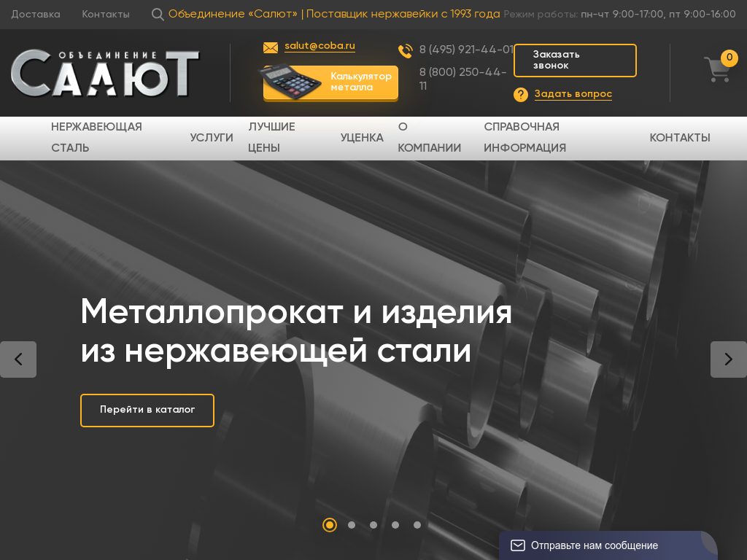Image resolution: width=747 pixels, height=560 pixels.
Task: Click the question mark icon
Action: (521, 95)
